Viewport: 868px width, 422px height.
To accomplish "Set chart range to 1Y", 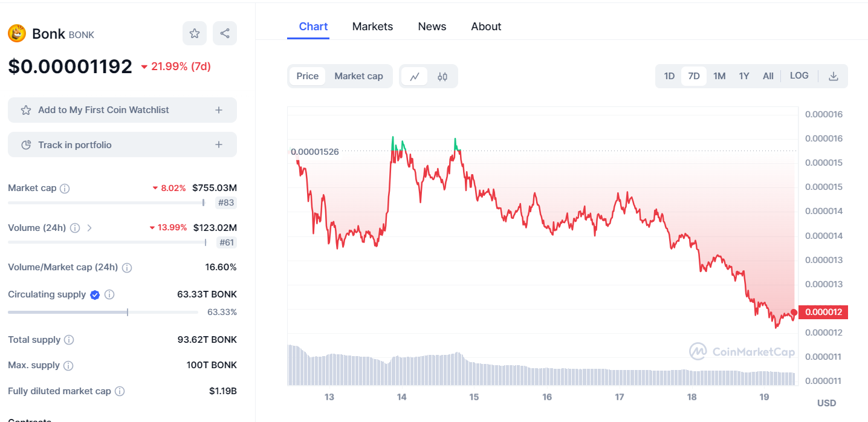I will [x=744, y=76].
